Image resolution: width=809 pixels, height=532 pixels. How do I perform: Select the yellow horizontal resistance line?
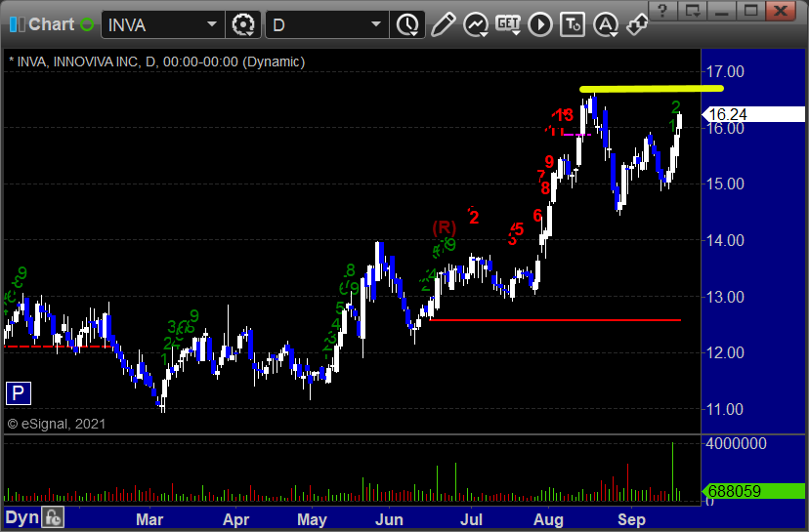tap(652, 89)
